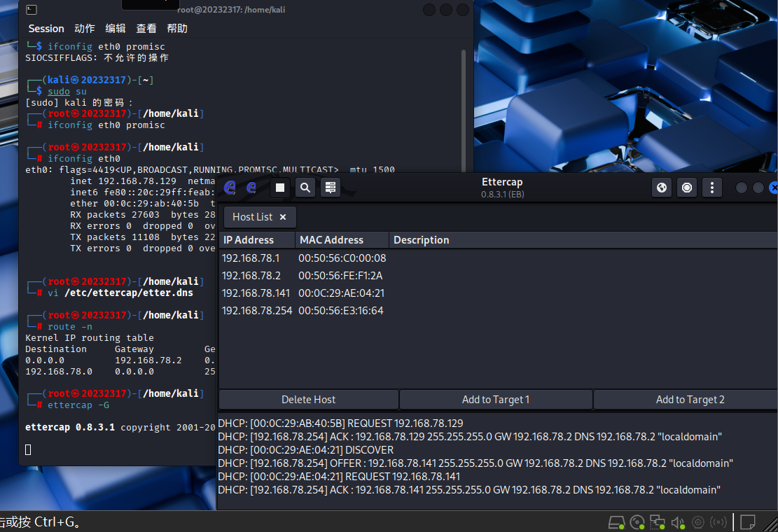Click MAC address 00:0C:29:AE:04:21
The width and height of the screenshot is (778, 532).
(341, 293)
